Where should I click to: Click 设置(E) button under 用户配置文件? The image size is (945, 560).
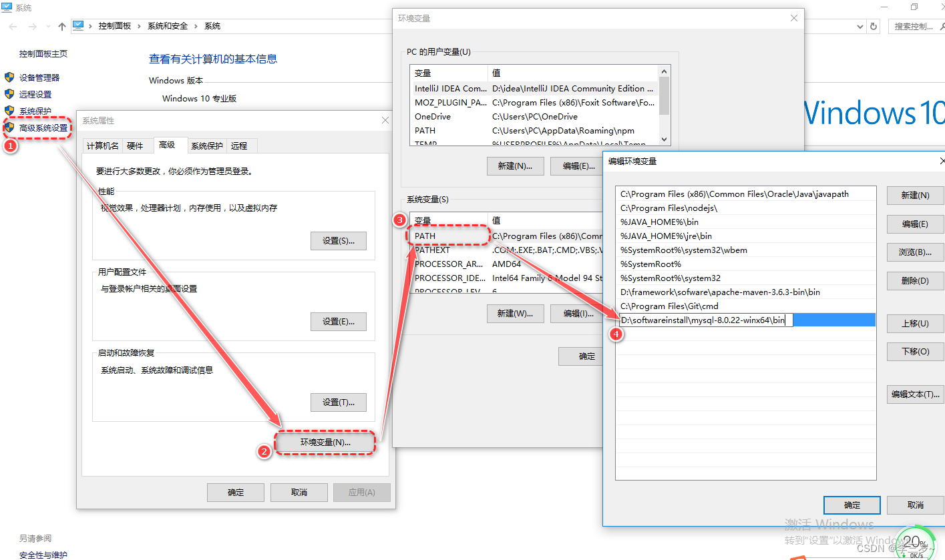[339, 321]
